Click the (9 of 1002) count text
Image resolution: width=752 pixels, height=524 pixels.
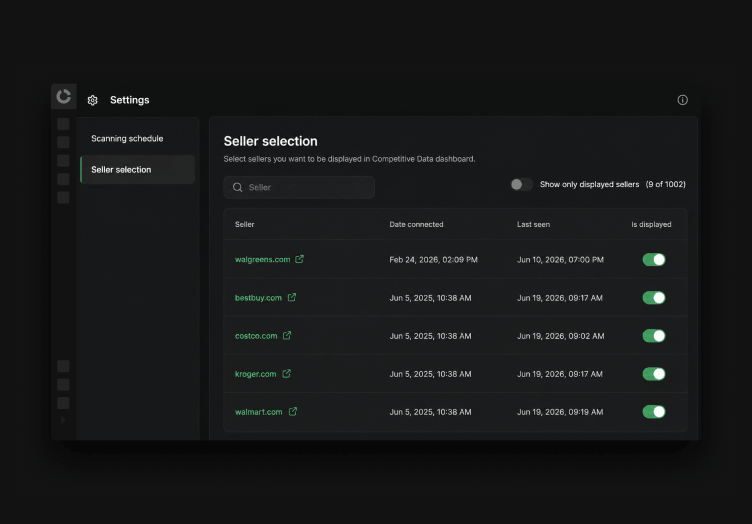(x=666, y=185)
